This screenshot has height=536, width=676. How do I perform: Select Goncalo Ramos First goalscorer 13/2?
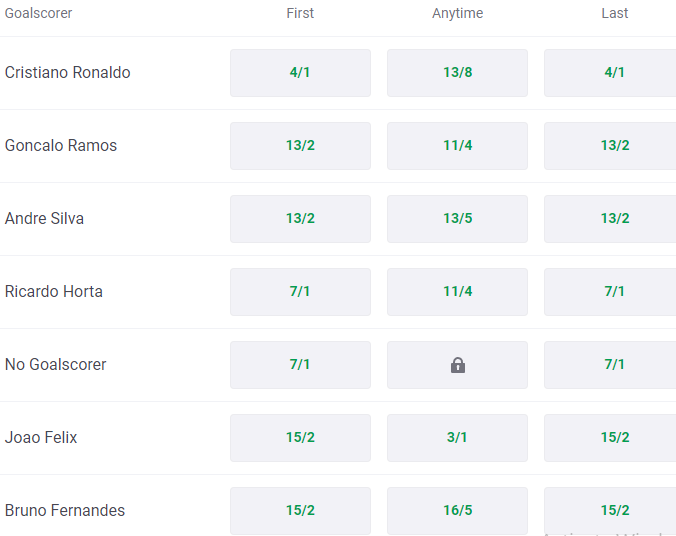pos(300,146)
